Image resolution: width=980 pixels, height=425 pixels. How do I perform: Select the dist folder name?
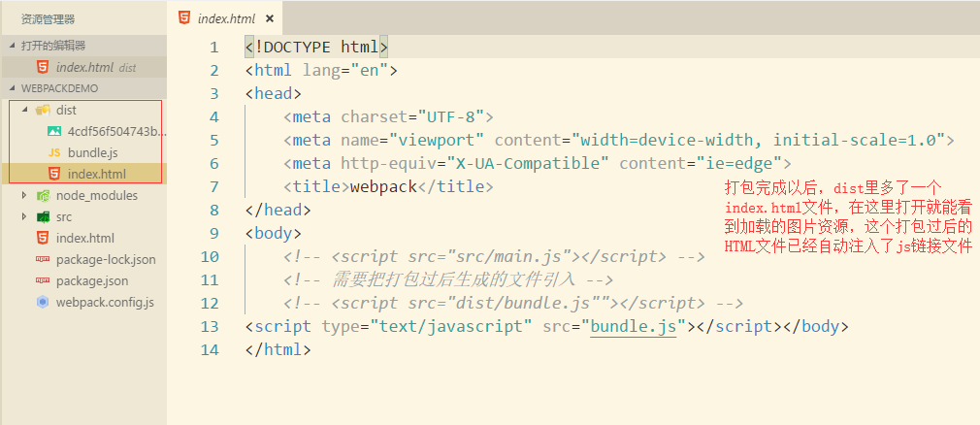pyautogui.click(x=66, y=111)
